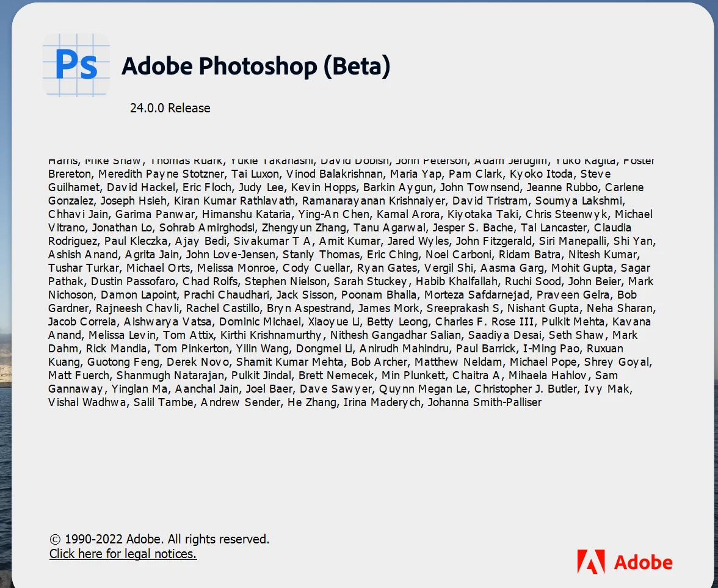The height and width of the screenshot is (588, 718).
Task: Click the copyright 1990-2022 Adobe text
Action: tap(159, 539)
